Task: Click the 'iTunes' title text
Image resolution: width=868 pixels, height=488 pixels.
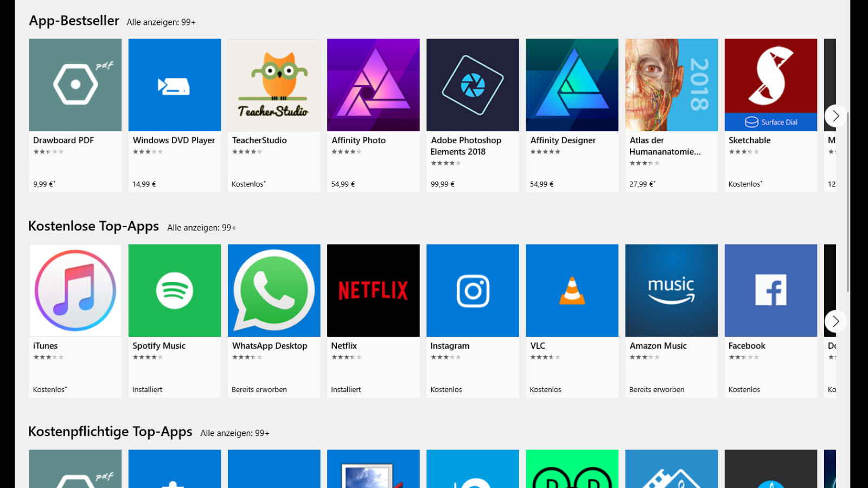Action: click(x=45, y=346)
